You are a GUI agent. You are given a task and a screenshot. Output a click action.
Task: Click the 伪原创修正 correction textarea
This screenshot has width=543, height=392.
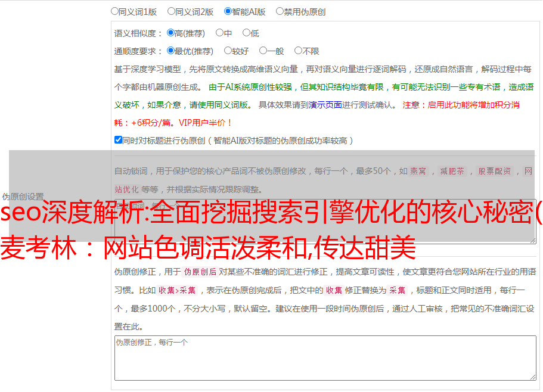pyautogui.click(x=325, y=358)
